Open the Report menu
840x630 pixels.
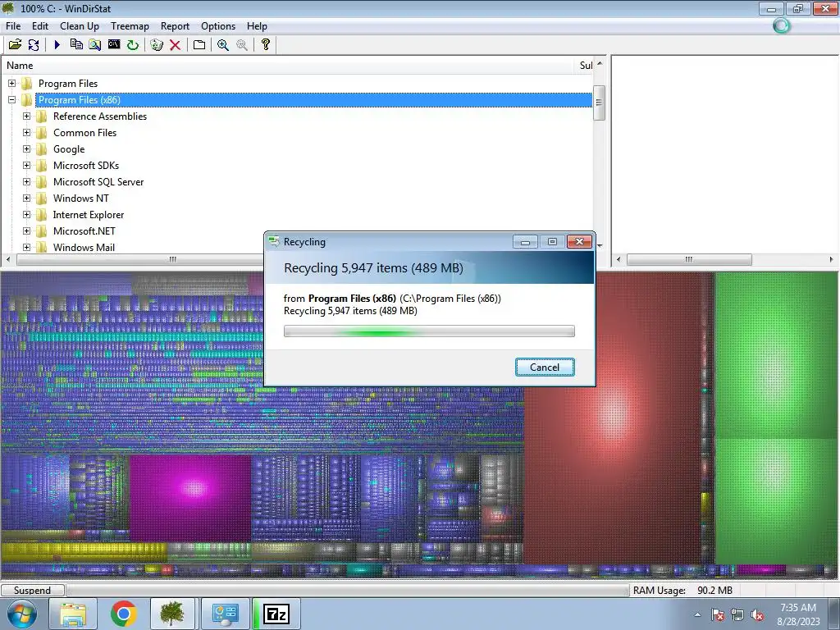coord(175,25)
